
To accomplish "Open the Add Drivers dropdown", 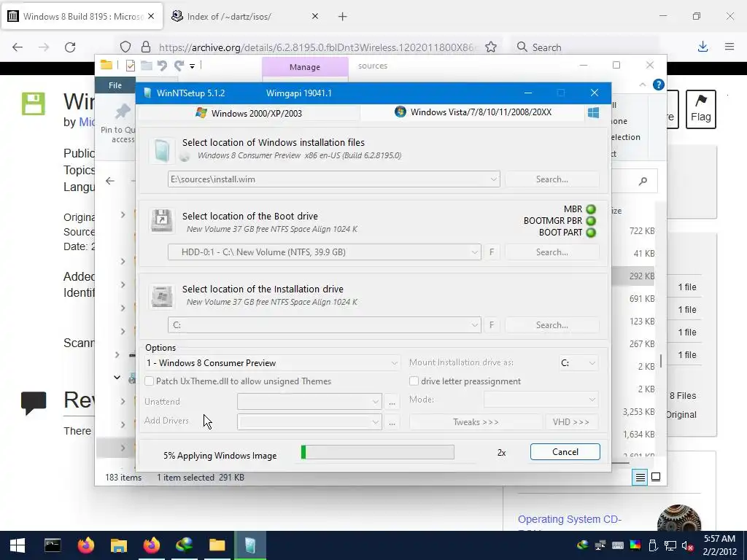I will point(309,422).
